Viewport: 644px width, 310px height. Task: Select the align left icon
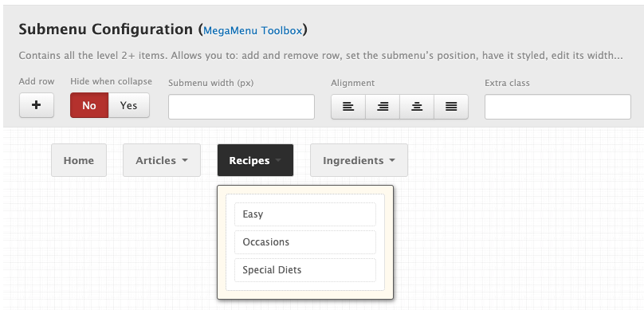click(x=348, y=107)
